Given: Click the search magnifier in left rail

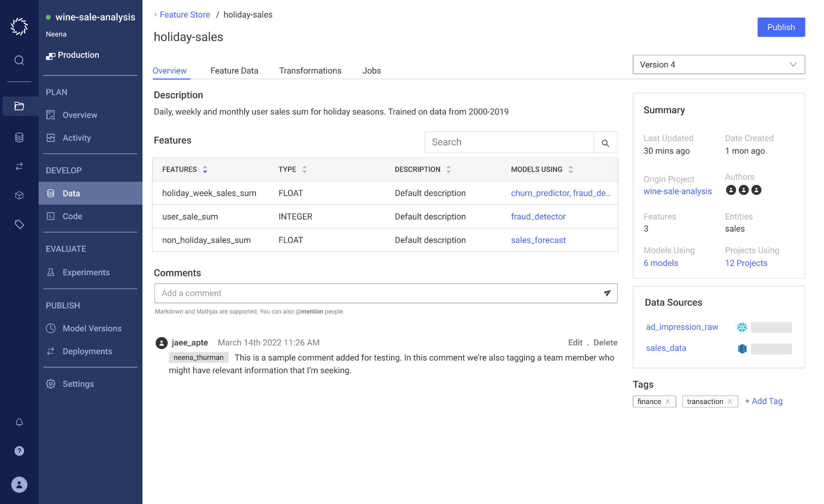Looking at the screenshot, I should pos(19,60).
